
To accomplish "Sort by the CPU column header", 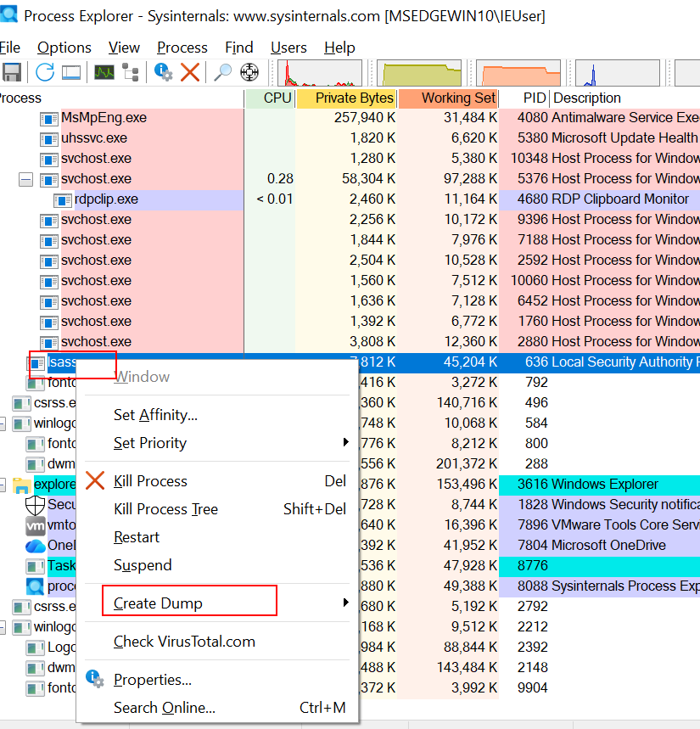I will pyautogui.click(x=270, y=98).
